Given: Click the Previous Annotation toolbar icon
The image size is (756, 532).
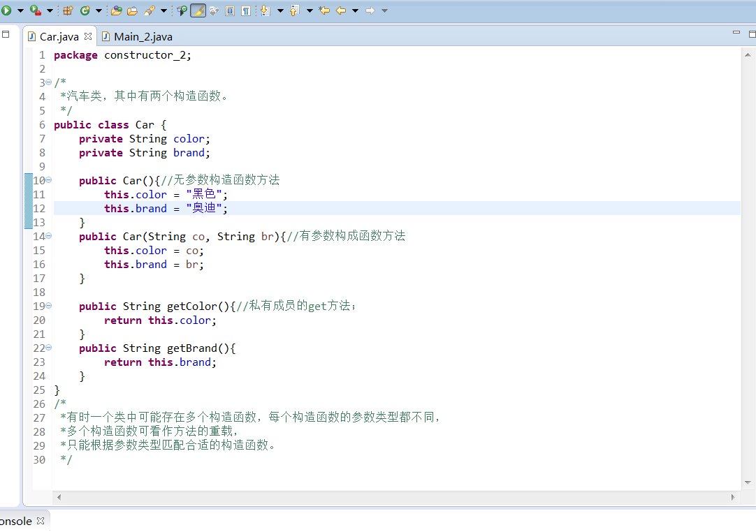Looking at the screenshot, I should pos(293,10).
